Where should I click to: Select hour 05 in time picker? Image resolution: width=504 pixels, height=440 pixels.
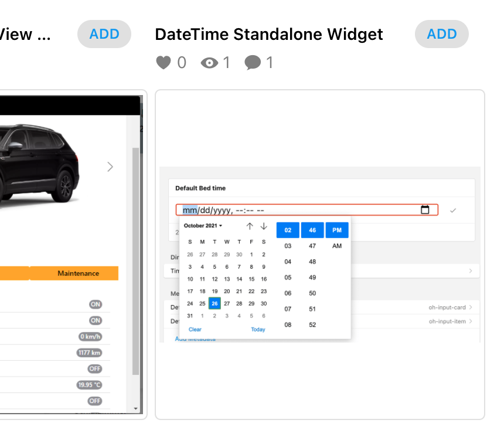point(288,277)
